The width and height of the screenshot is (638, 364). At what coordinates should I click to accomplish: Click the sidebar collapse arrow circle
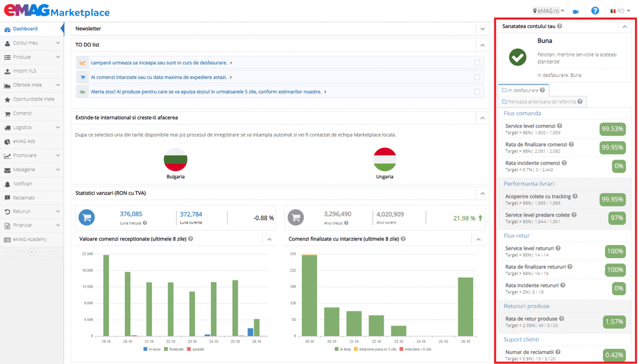(x=32, y=252)
